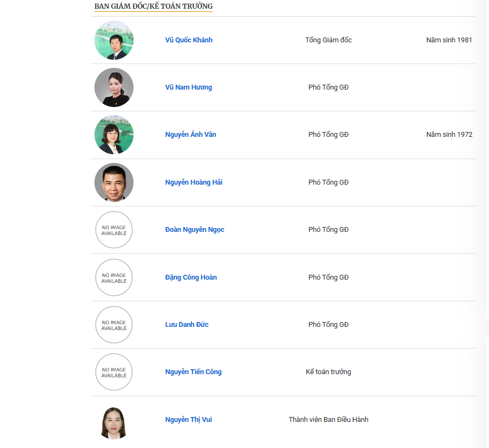Open Lưu Danh Đức's profile link
This screenshot has height=448, width=489.
186,324
